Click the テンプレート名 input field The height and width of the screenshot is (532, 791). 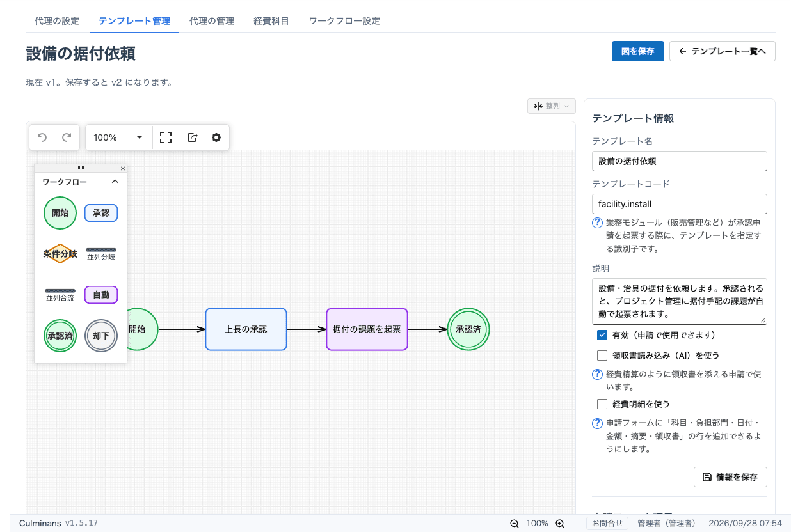680,161
